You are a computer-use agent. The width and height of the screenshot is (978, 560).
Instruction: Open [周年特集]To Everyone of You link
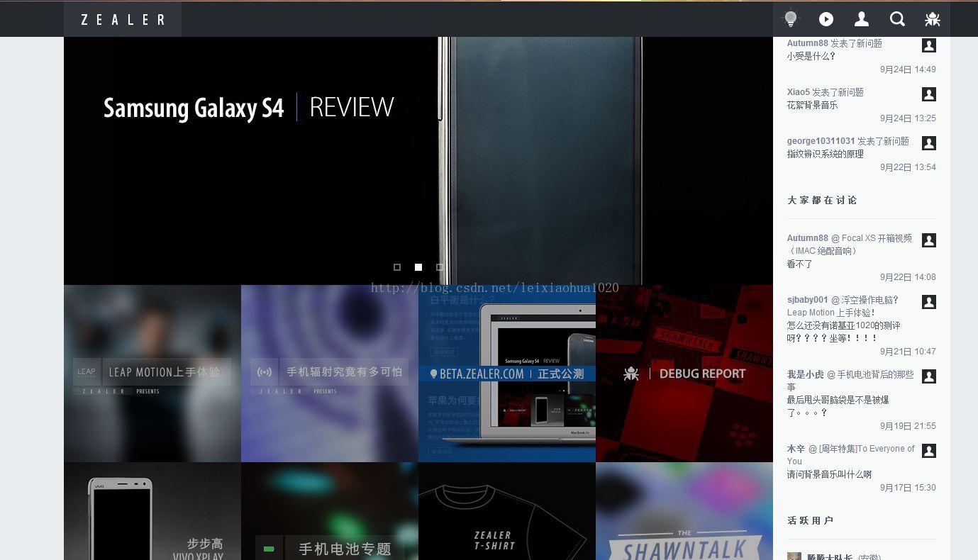[850, 454]
